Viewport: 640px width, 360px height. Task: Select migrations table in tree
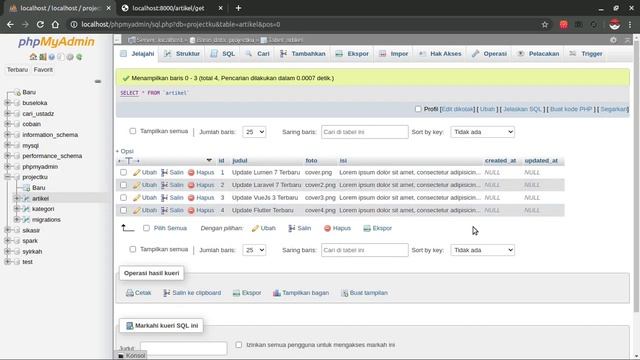click(x=46, y=220)
